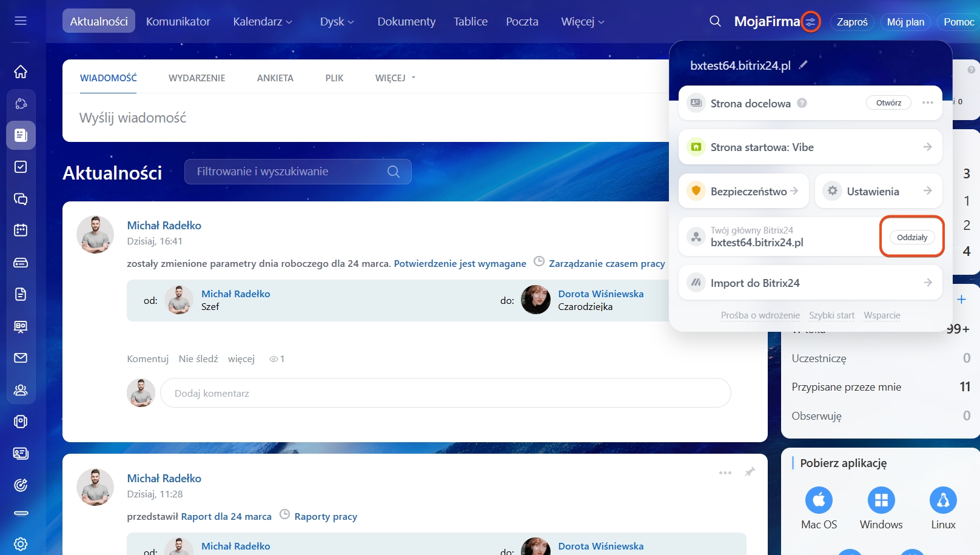This screenshot has width=980, height=555.
Task: Expand the Więcej menu in top navigation
Action: (x=582, y=22)
